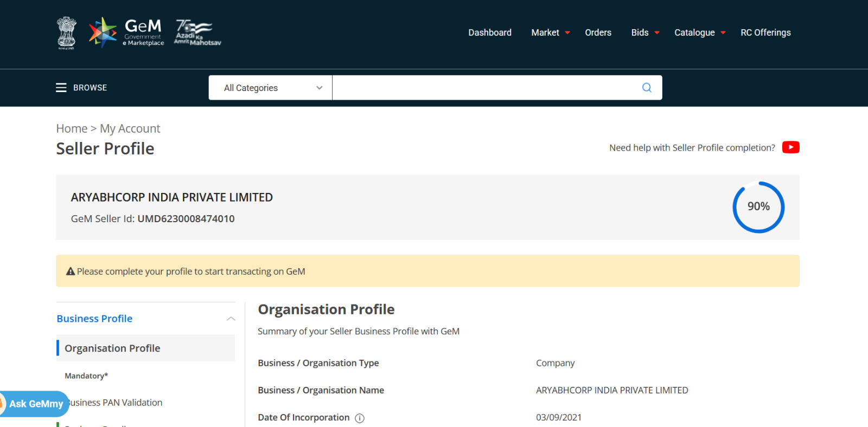Click the Please complete your profile alert text
868x427 pixels.
191,271
